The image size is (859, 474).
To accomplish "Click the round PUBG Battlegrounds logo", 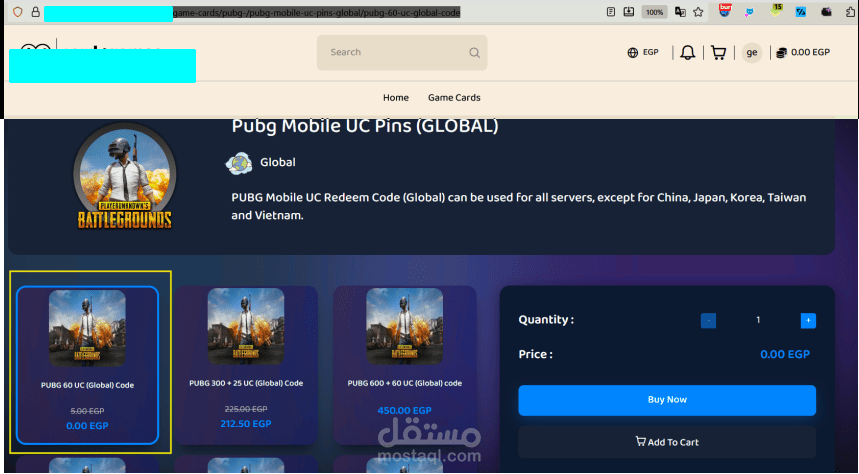I will (x=125, y=176).
